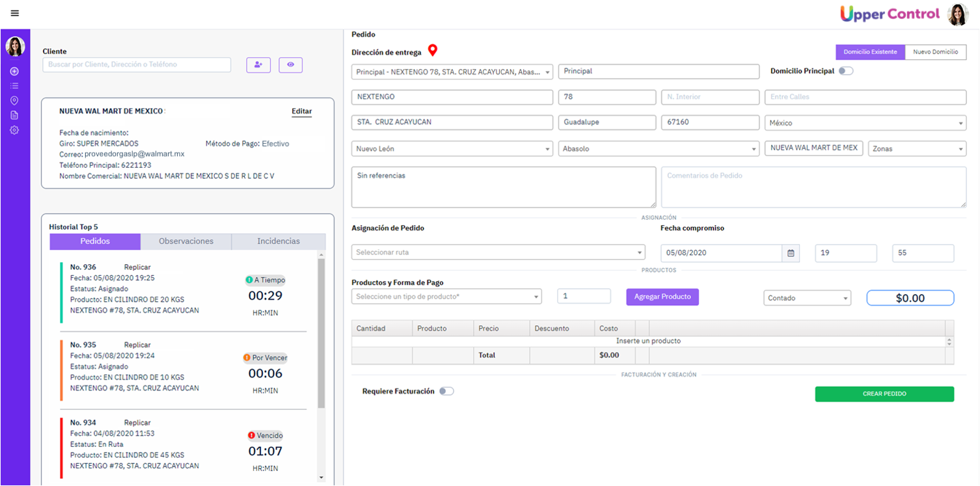Screen dimensions: 980x486
Task: Open the Seleccionar ruta dropdown
Action: [498, 252]
